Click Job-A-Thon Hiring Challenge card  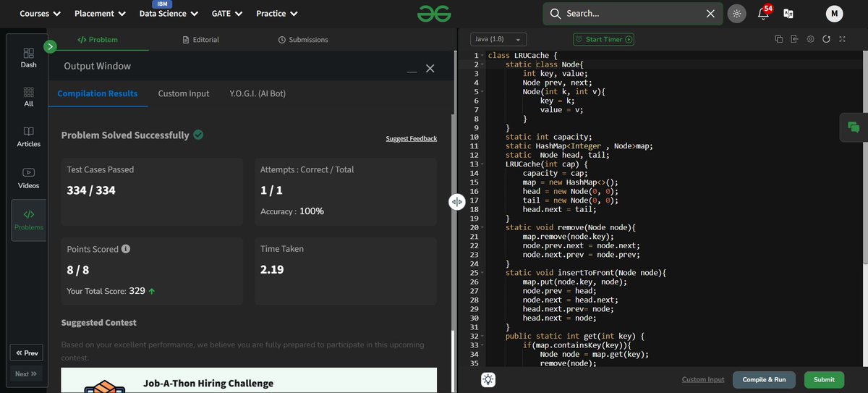tap(249, 381)
